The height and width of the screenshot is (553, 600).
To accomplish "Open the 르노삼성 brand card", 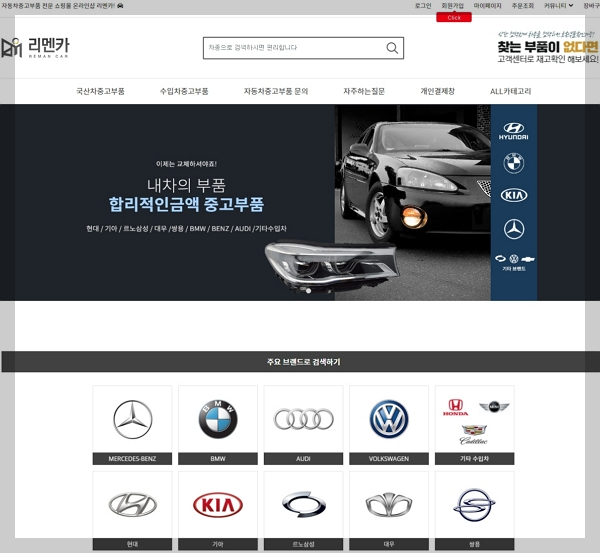I will click(303, 511).
